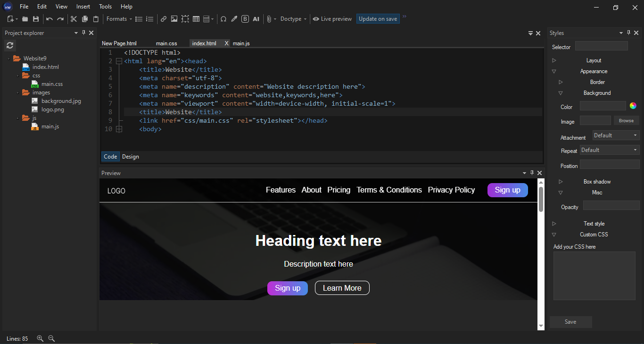Click the Preview panel scrollbar thumb
The image size is (644, 344).
(541, 199)
